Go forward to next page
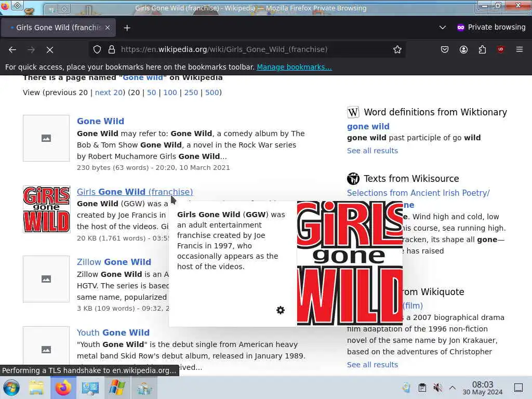Viewport: 532px width, 399px height. click(31, 50)
